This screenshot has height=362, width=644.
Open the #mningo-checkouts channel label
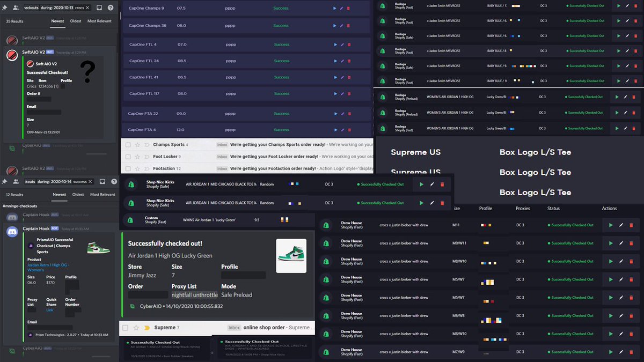pos(20,206)
